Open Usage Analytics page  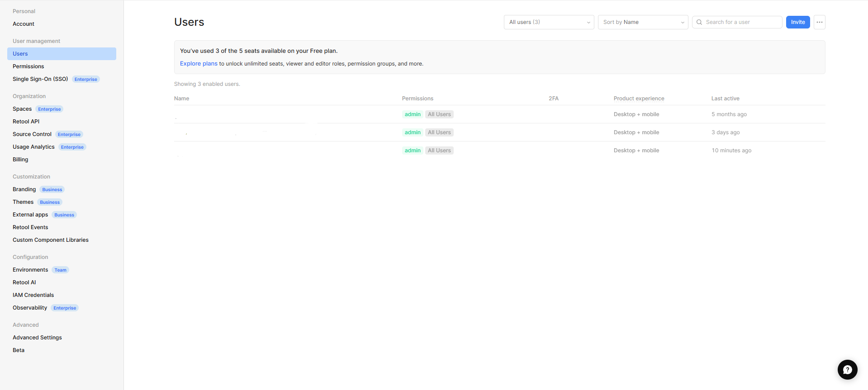coord(33,147)
